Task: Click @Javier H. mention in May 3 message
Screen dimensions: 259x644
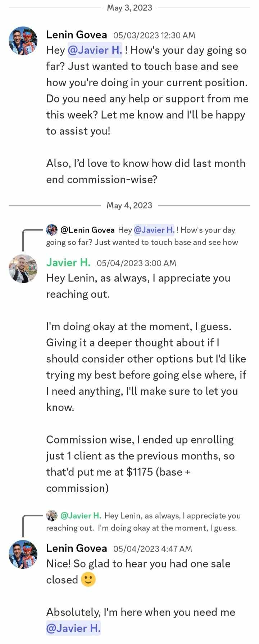Action: 95,50
